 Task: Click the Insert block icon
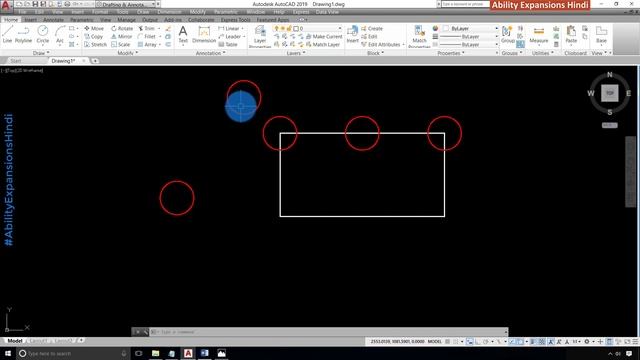[353, 34]
